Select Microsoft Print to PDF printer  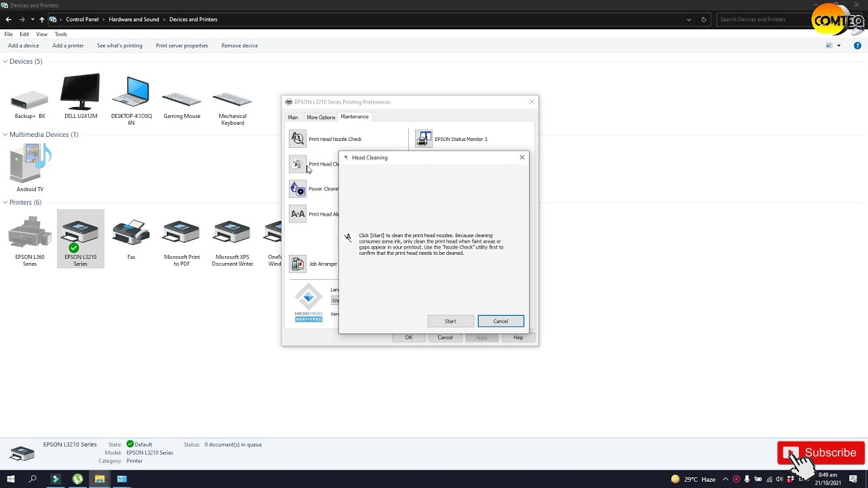(x=182, y=241)
